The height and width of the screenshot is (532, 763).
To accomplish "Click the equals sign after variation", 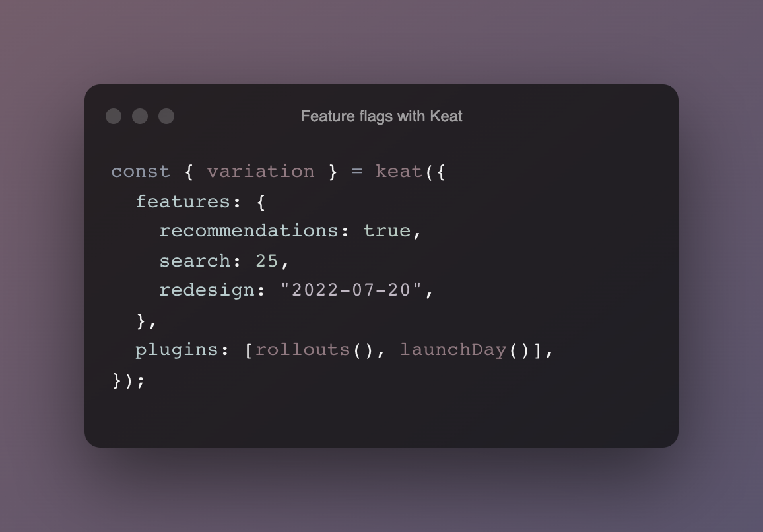I will coord(356,172).
